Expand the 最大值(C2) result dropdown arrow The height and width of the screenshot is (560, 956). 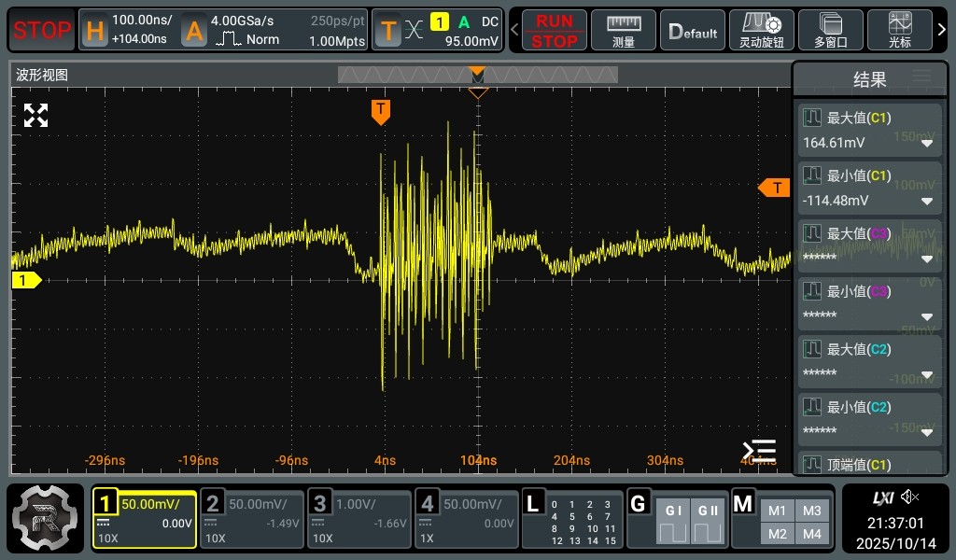[x=927, y=375]
